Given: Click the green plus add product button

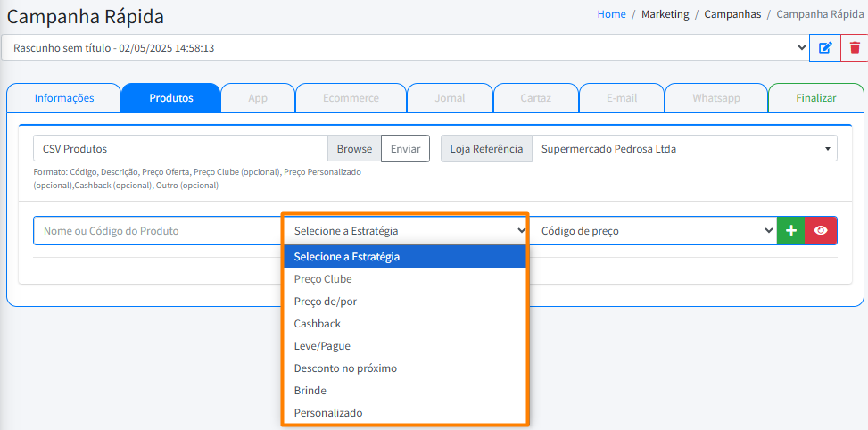Looking at the screenshot, I should click(790, 230).
